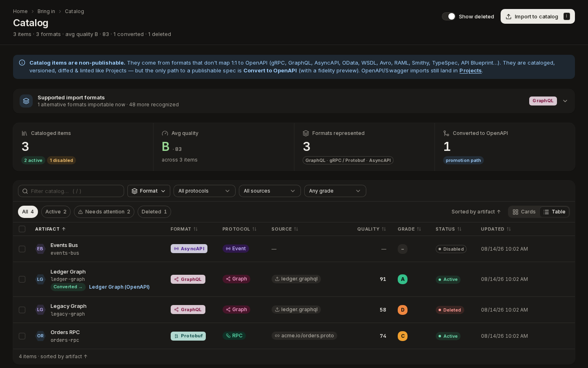This screenshot has width=588, height=368.
Task: Sort by the Artifact column header
Action: tap(50, 229)
